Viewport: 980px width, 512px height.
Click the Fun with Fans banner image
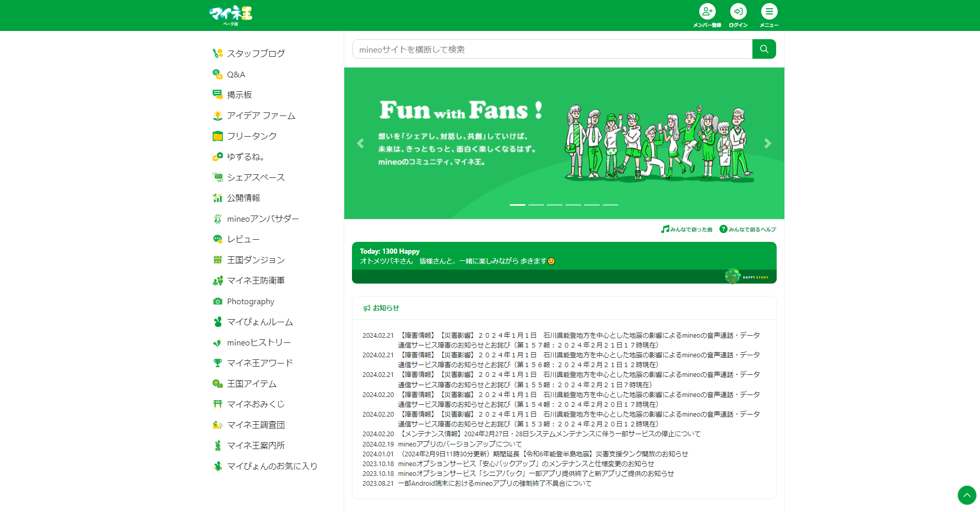(x=564, y=143)
